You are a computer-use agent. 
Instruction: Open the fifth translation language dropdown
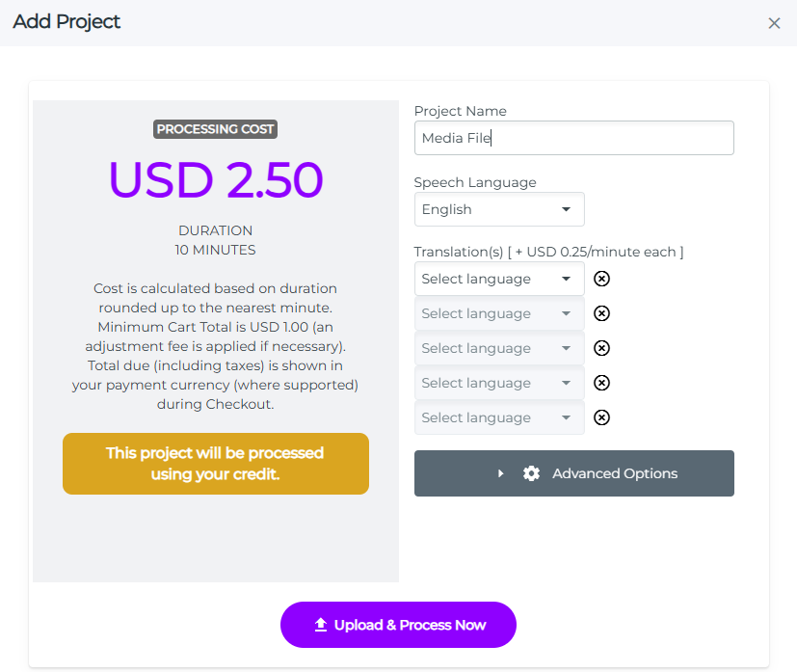click(x=498, y=417)
